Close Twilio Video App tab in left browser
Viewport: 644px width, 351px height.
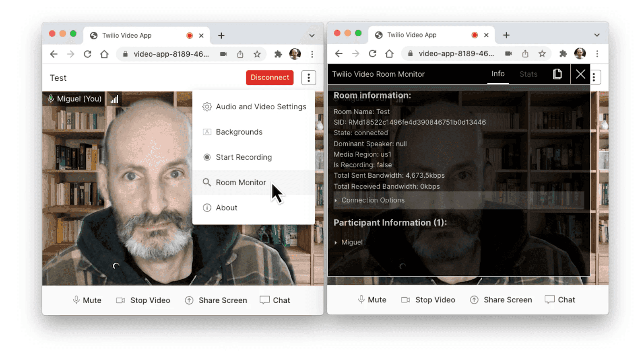click(201, 35)
